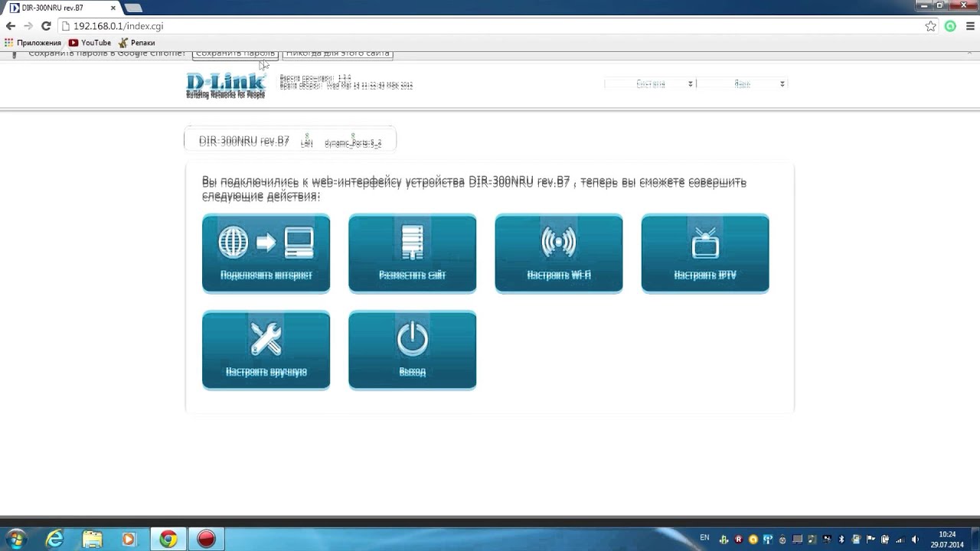Open the Windows Start menu
This screenshot has width=980, height=551.
pyautogui.click(x=16, y=539)
